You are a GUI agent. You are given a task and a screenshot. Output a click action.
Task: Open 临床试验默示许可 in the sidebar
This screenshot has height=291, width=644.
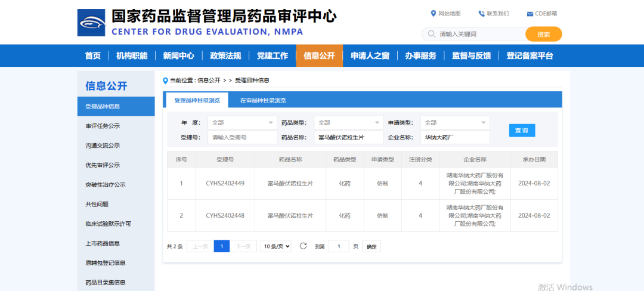(x=108, y=224)
